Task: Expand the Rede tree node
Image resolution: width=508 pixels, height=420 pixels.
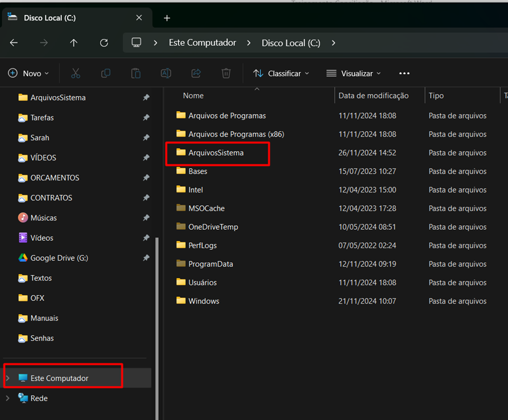Action: tap(7, 398)
